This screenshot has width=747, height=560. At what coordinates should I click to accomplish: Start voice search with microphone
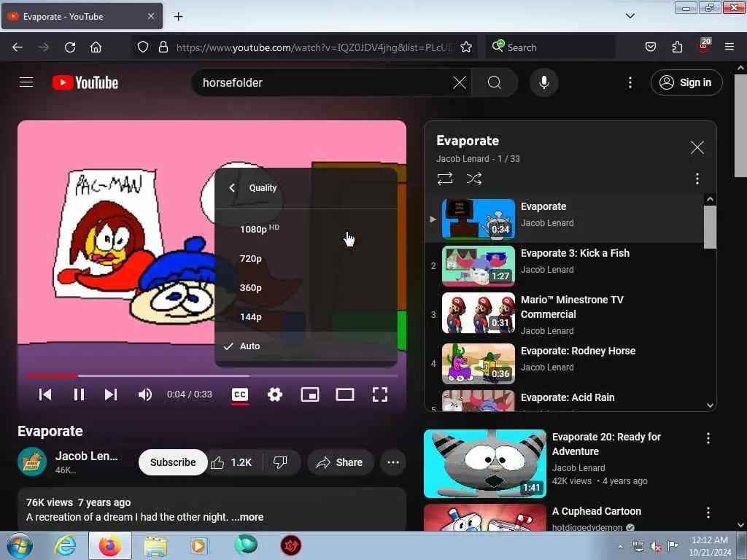pos(543,83)
